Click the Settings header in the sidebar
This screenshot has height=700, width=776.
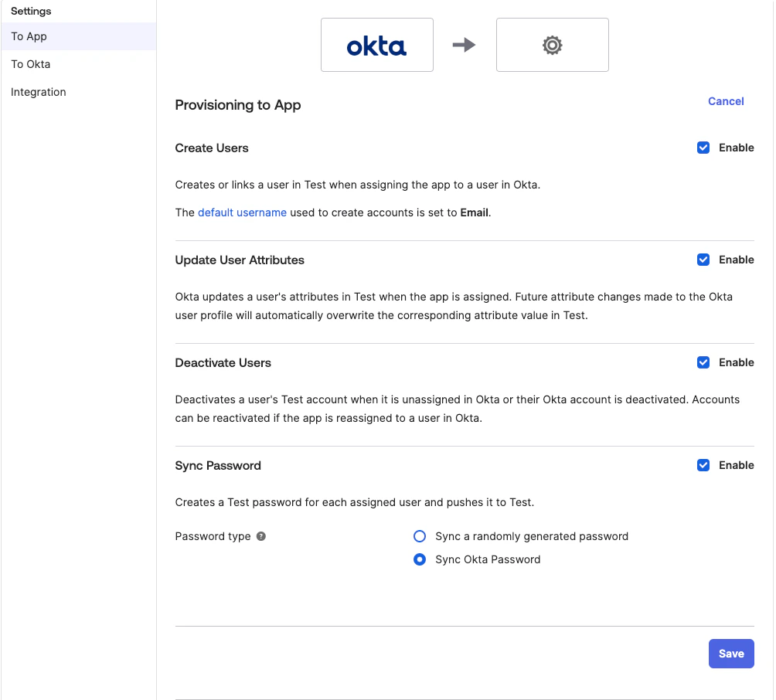(31, 11)
